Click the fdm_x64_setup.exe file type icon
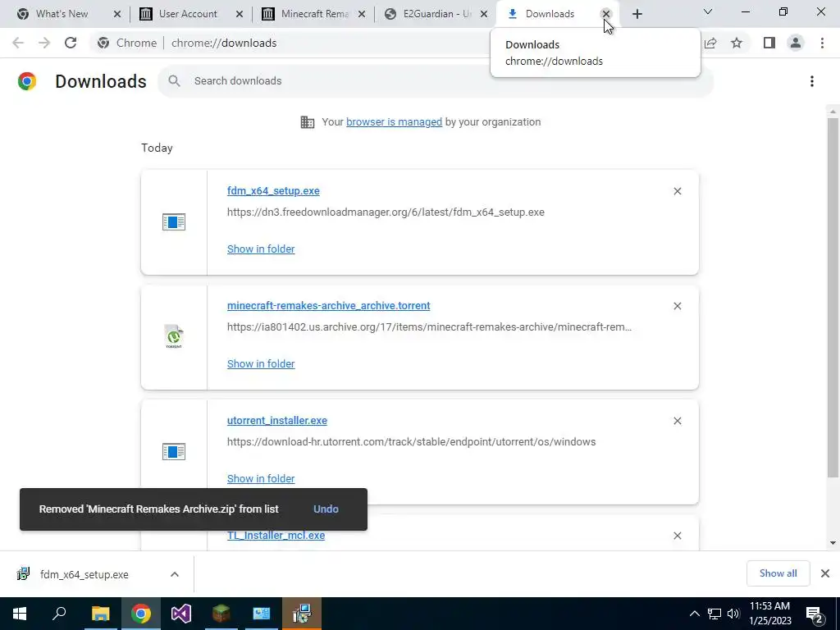The height and width of the screenshot is (630, 840). click(x=174, y=221)
